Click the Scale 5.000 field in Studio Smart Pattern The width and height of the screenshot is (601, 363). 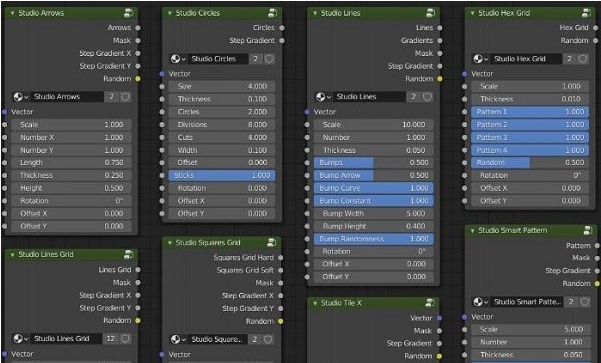pyautogui.click(x=530, y=329)
